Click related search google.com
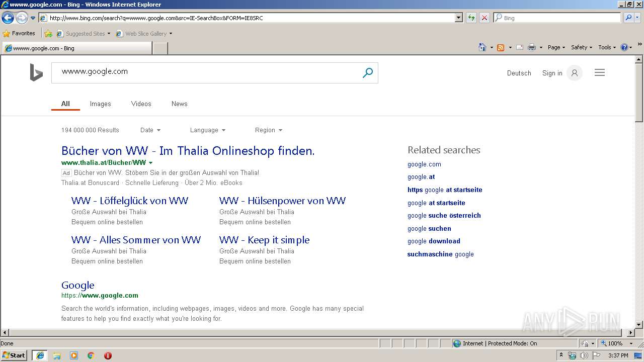Viewport: 644px width, 362px height. tap(424, 164)
